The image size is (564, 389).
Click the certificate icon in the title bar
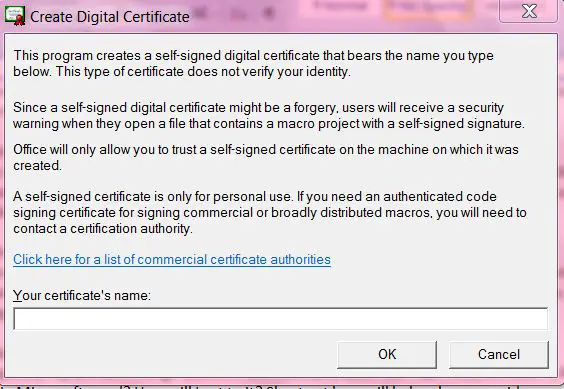click(x=15, y=16)
